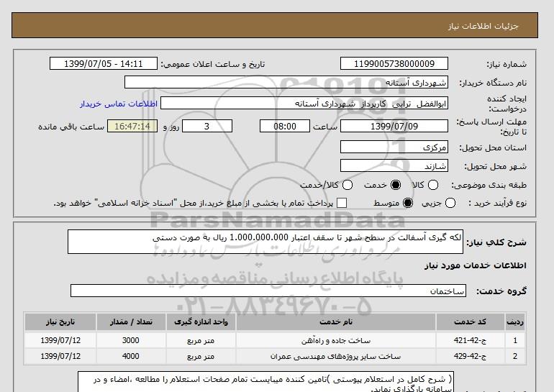
Task: Select the خدمت radio button
Action: [396, 185]
